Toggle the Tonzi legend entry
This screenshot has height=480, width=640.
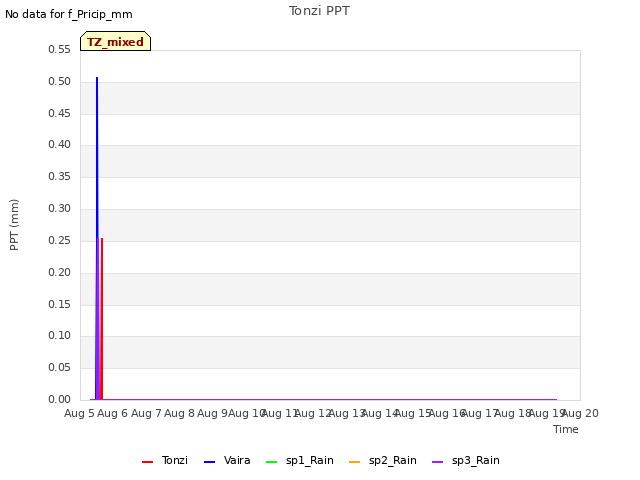tap(165, 460)
